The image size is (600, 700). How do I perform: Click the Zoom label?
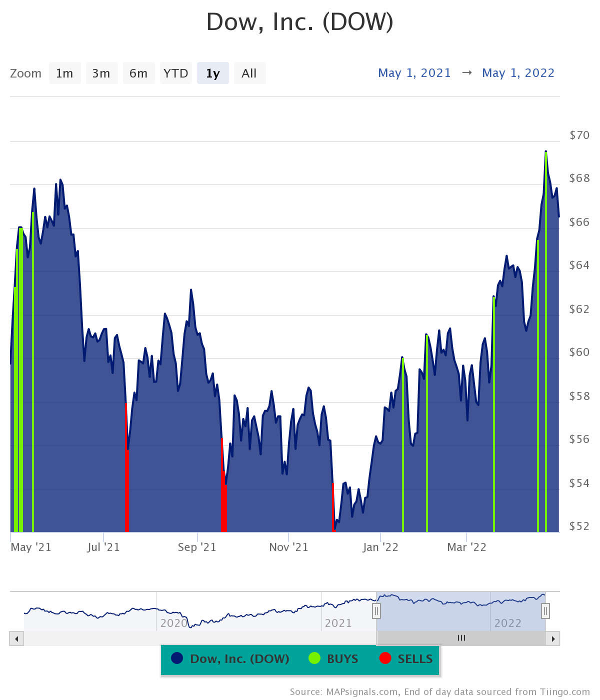coord(25,73)
